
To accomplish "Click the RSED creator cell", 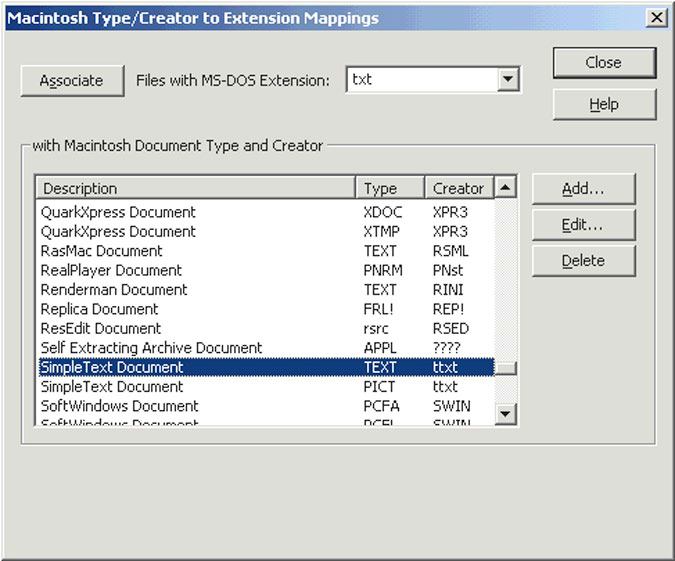I will [x=450, y=329].
